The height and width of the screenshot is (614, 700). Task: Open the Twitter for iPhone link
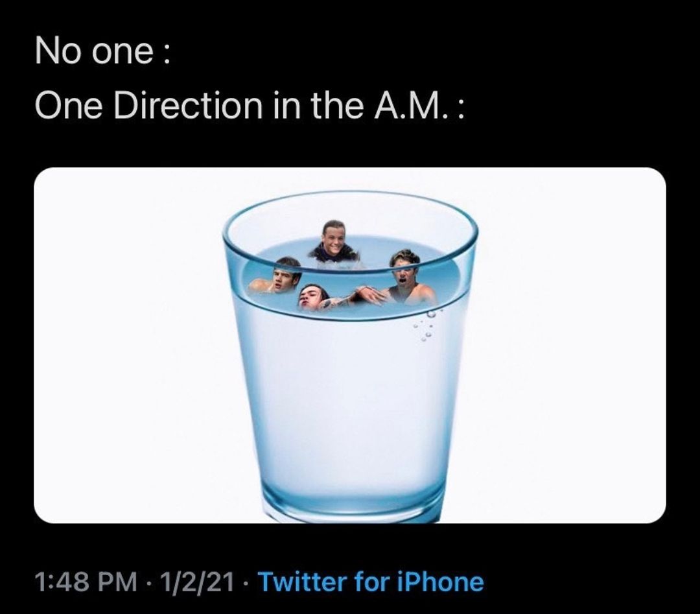pyautogui.click(x=371, y=582)
